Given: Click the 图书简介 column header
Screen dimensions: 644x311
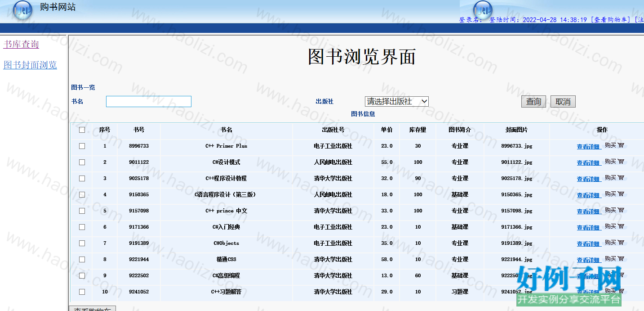Looking at the screenshot, I should pyautogui.click(x=460, y=130).
